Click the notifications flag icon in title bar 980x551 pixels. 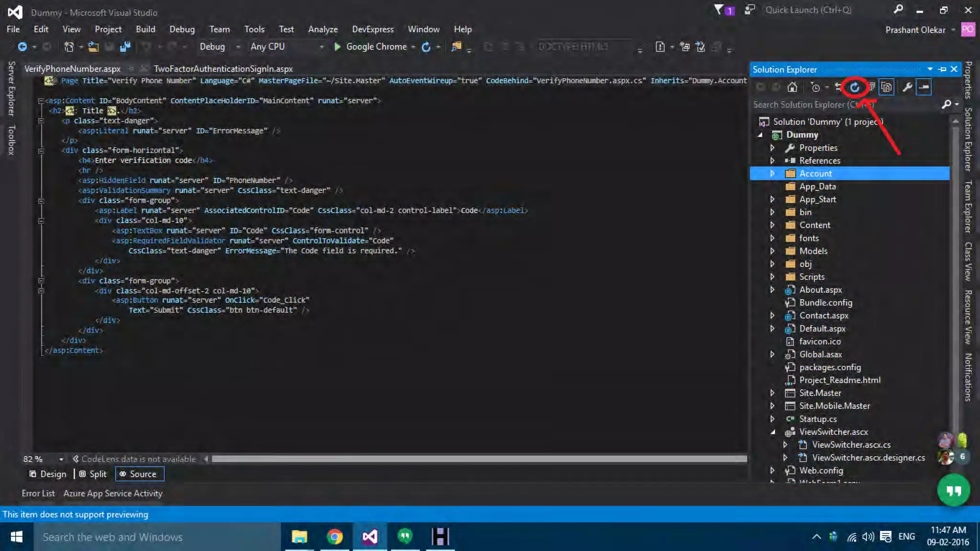tap(719, 10)
